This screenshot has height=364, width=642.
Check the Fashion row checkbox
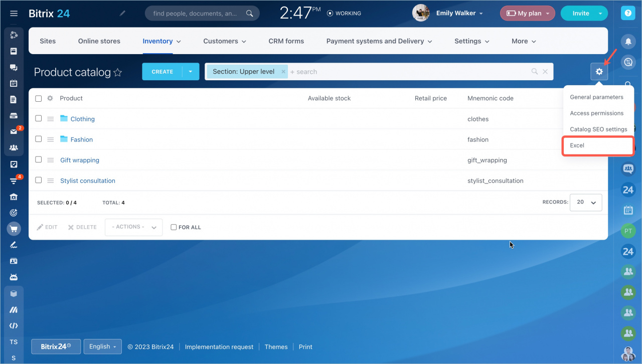coord(39,139)
